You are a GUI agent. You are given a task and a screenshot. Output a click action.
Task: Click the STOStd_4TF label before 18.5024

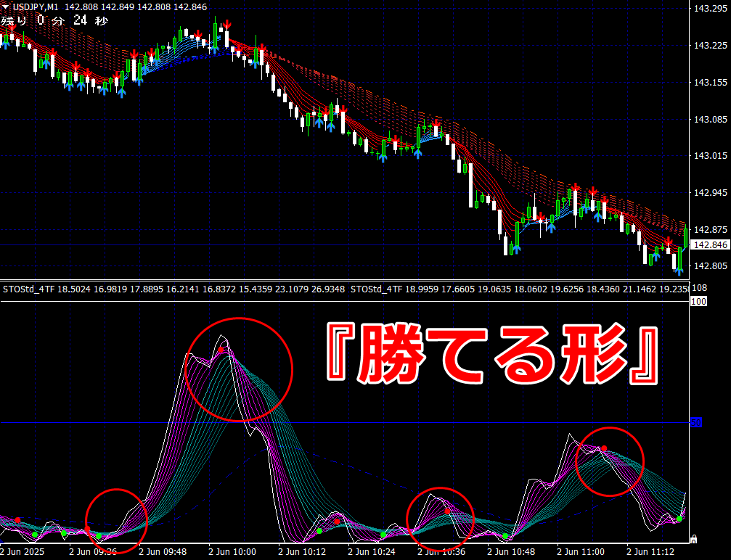[x=28, y=289]
